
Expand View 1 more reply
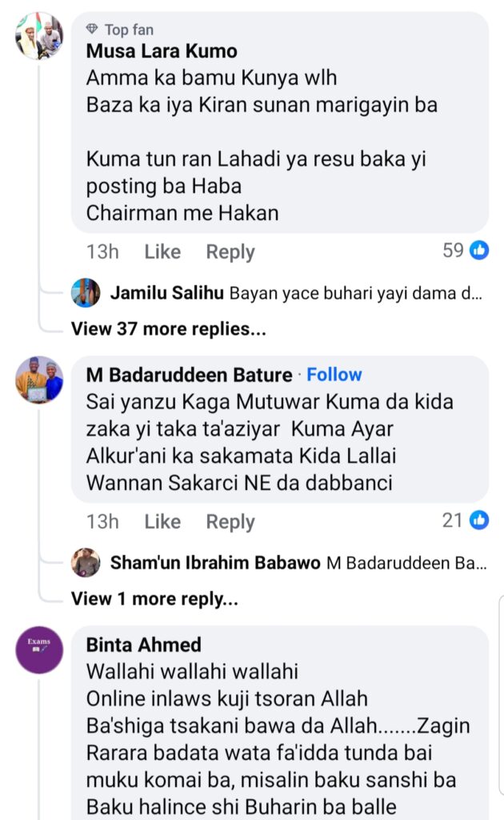[154, 598]
